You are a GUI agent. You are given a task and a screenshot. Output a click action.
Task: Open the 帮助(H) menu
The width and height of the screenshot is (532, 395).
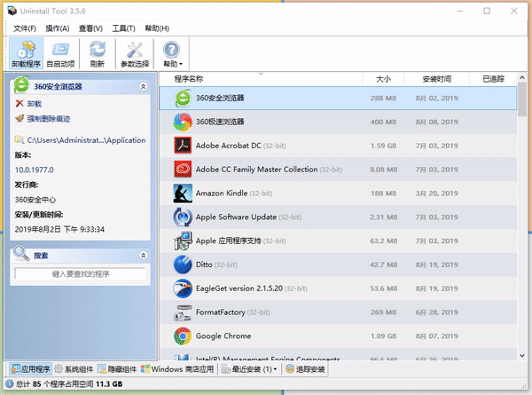(157, 28)
